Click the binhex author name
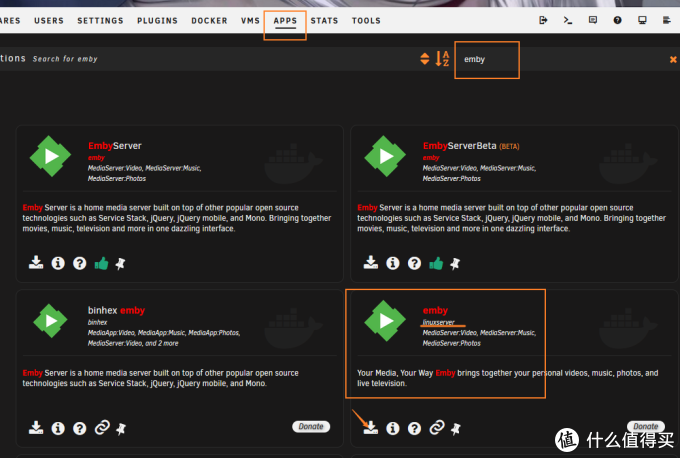680x458 pixels. pyautogui.click(x=98, y=322)
